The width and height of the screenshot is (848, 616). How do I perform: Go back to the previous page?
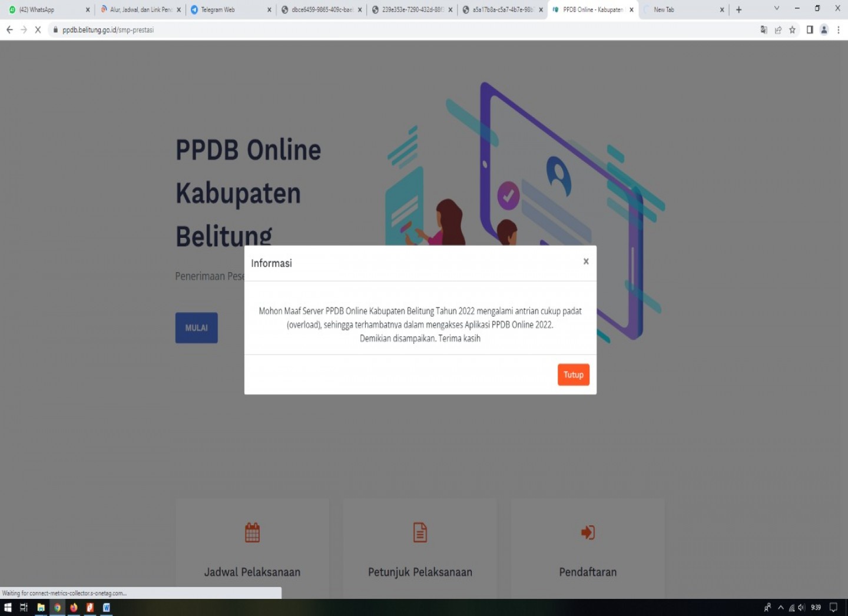point(9,30)
